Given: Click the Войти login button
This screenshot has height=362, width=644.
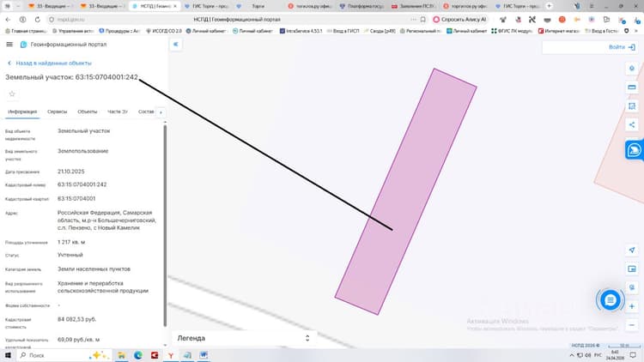Looking at the screenshot, I should (622, 47).
